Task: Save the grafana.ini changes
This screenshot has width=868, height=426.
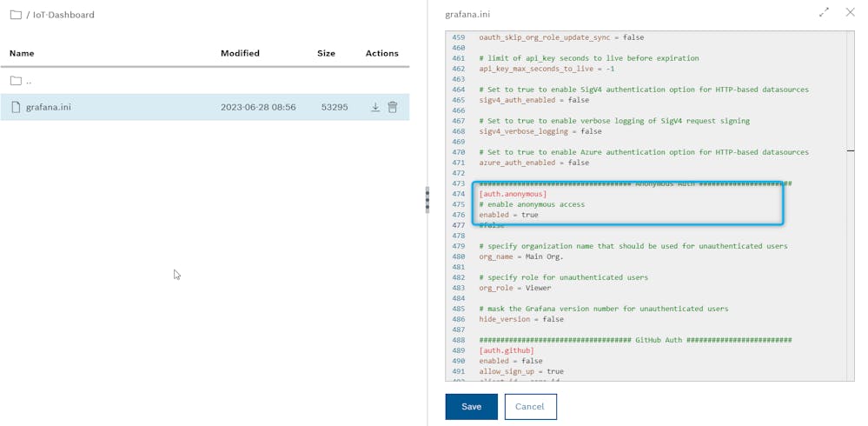Action: (471, 407)
